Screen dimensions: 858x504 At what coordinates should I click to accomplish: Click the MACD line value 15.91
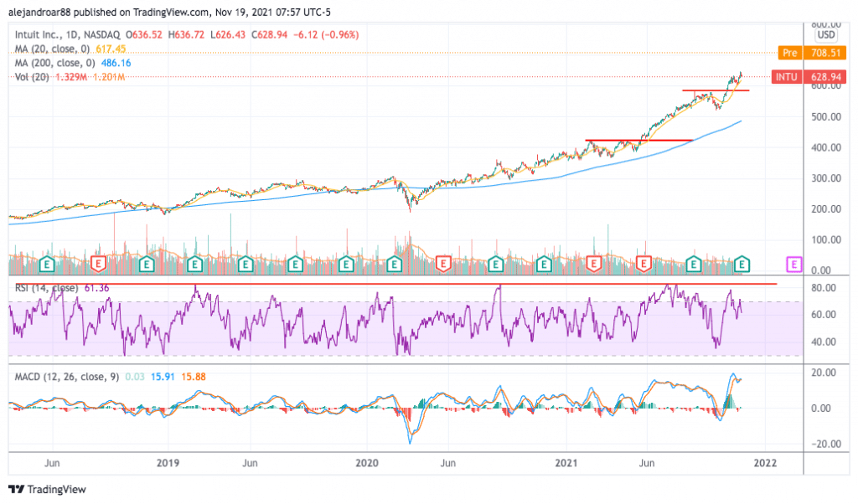(x=163, y=377)
